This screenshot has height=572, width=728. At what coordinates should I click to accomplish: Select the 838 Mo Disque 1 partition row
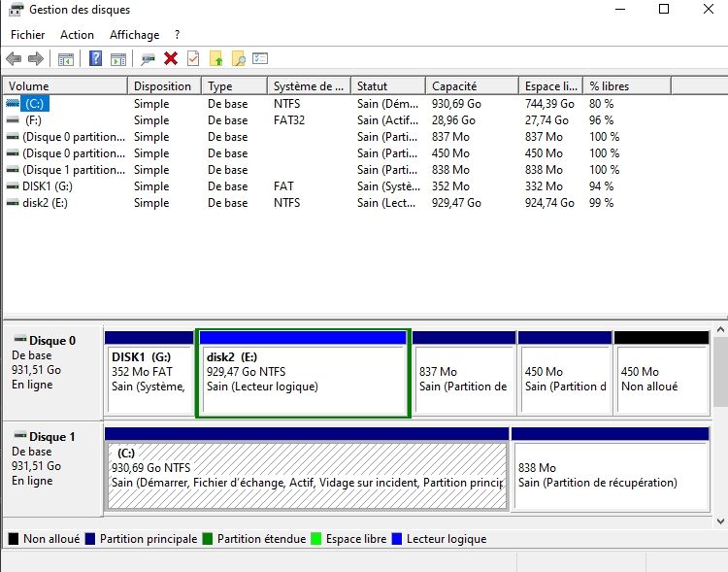coord(338,170)
